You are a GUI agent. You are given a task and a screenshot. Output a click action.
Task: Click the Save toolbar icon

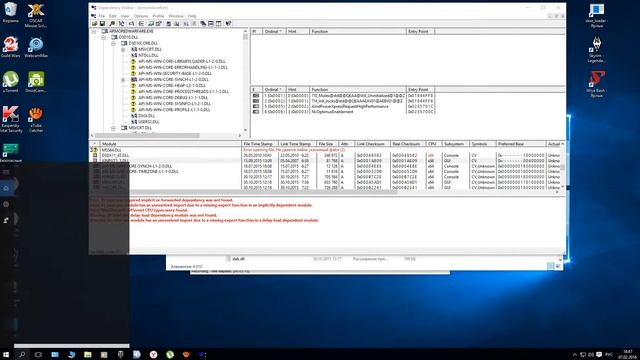[102, 24]
